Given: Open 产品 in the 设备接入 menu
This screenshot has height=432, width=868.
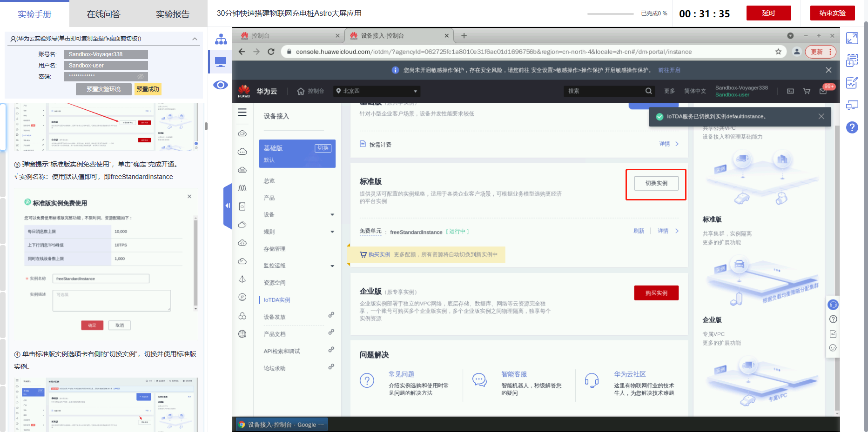Looking at the screenshot, I should click(x=269, y=198).
